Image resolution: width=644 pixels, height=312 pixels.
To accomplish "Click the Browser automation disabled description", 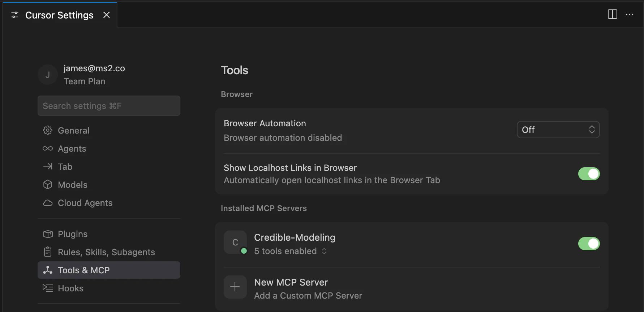I will pyautogui.click(x=283, y=138).
